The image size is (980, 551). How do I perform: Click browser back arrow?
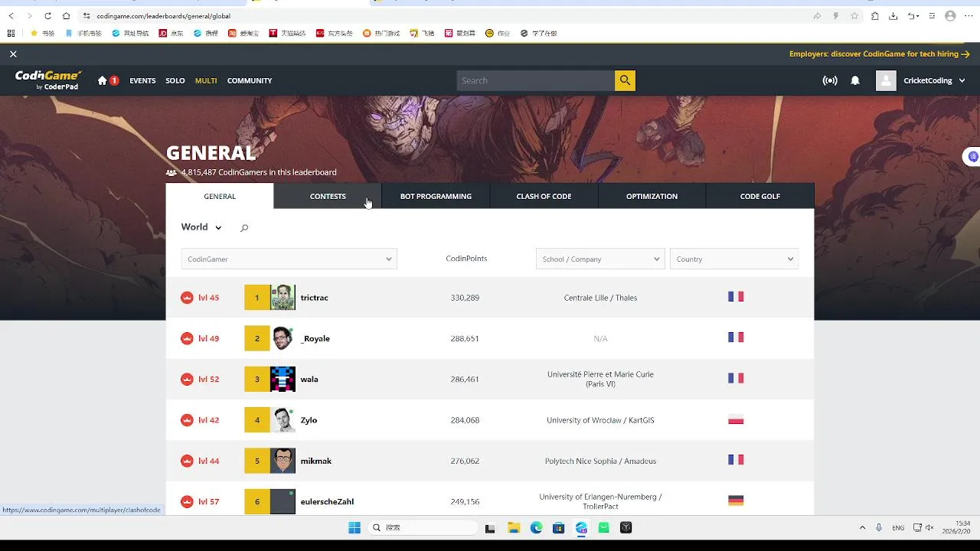point(11,15)
